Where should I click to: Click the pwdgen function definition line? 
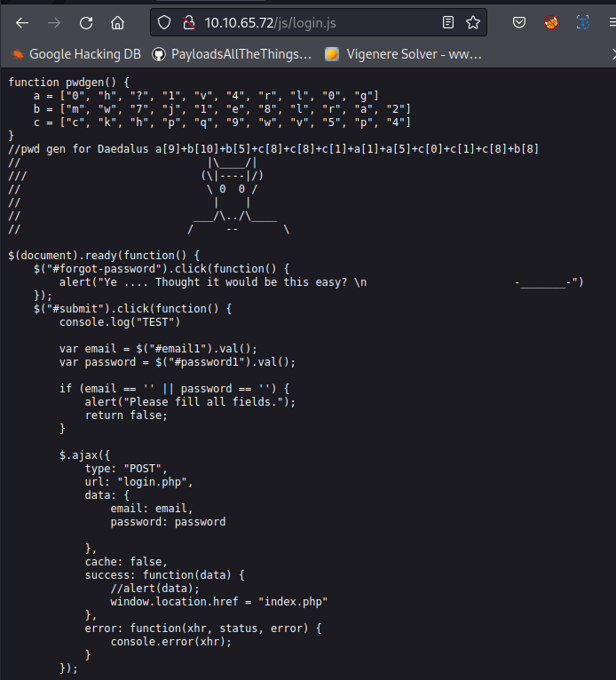tap(68, 82)
